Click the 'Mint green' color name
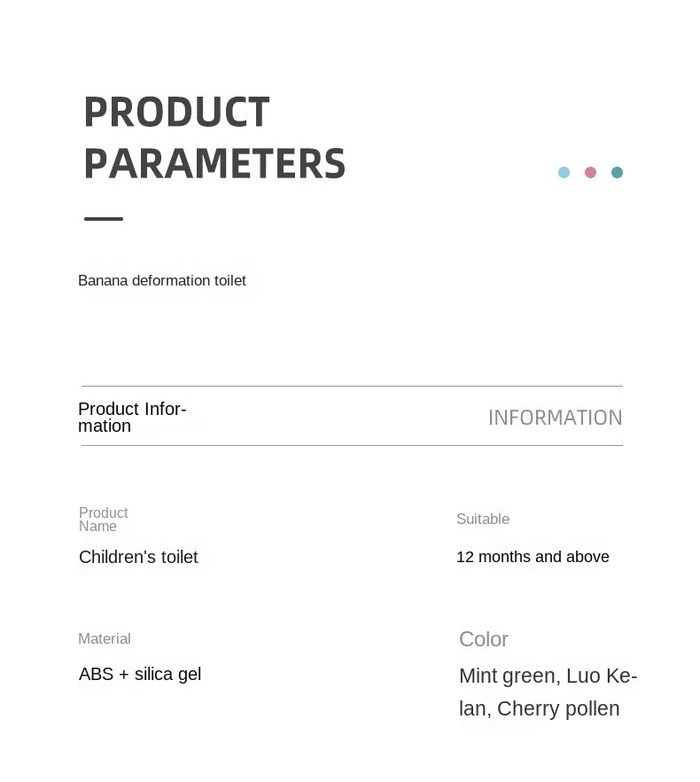 [507, 676]
